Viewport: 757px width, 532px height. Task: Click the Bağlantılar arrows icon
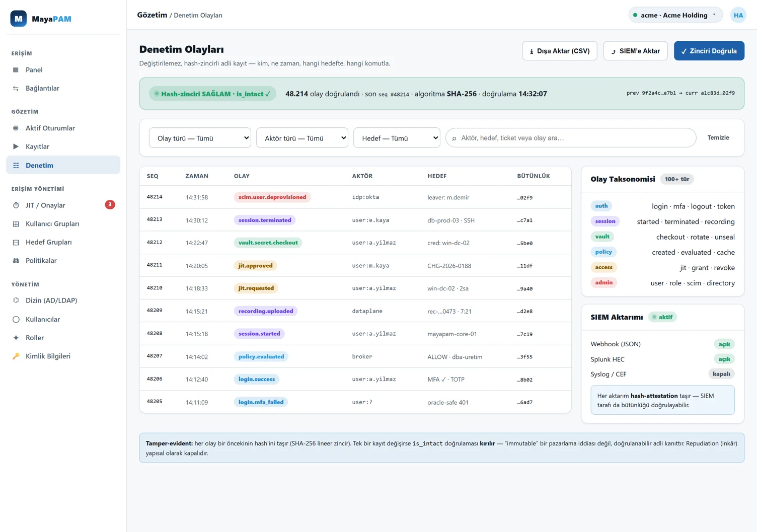click(16, 89)
